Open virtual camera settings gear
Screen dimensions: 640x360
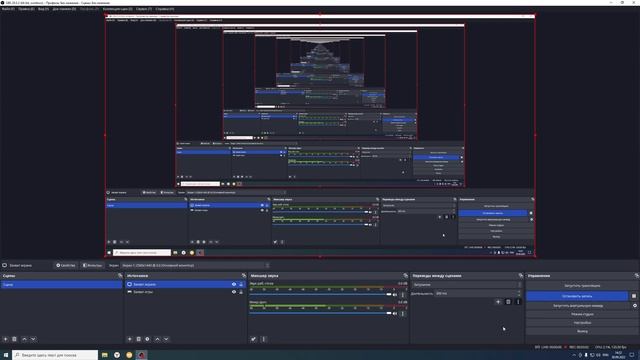(x=635, y=306)
